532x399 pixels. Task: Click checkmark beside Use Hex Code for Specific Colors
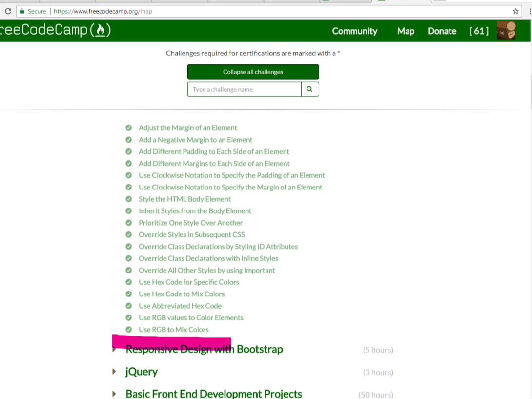click(x=128, y=282)
